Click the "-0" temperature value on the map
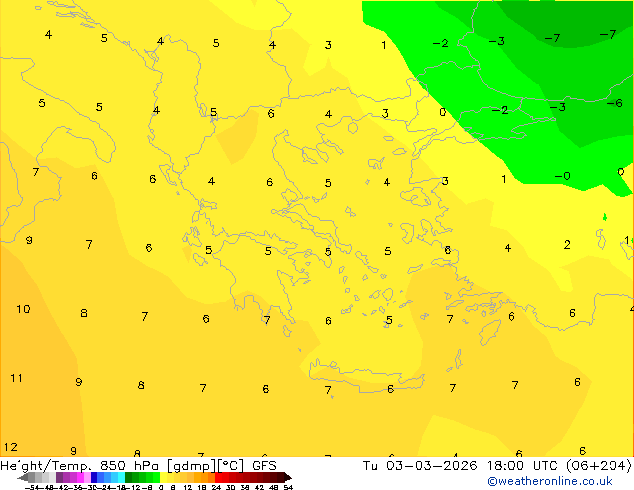Viewport: 634px width, 490px height. 562,176
